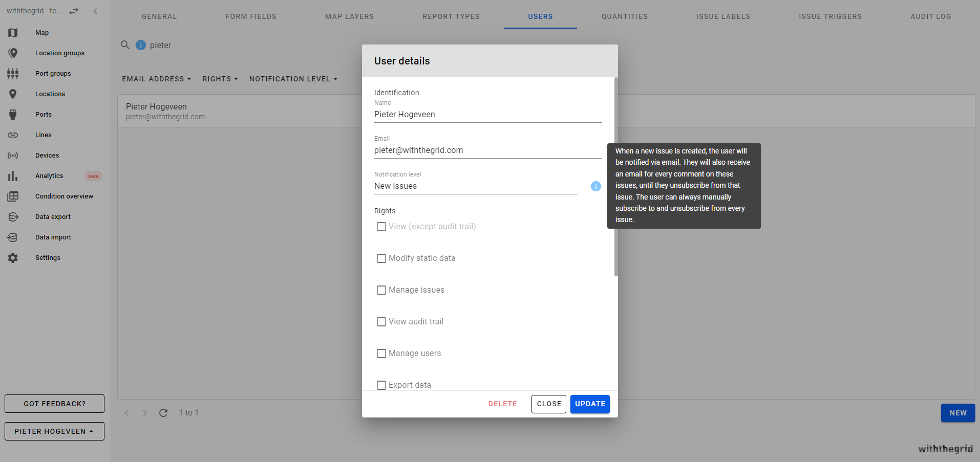980x462 pixels.
Task: Click the refresh icon in pagination
Action: (163, 413)
